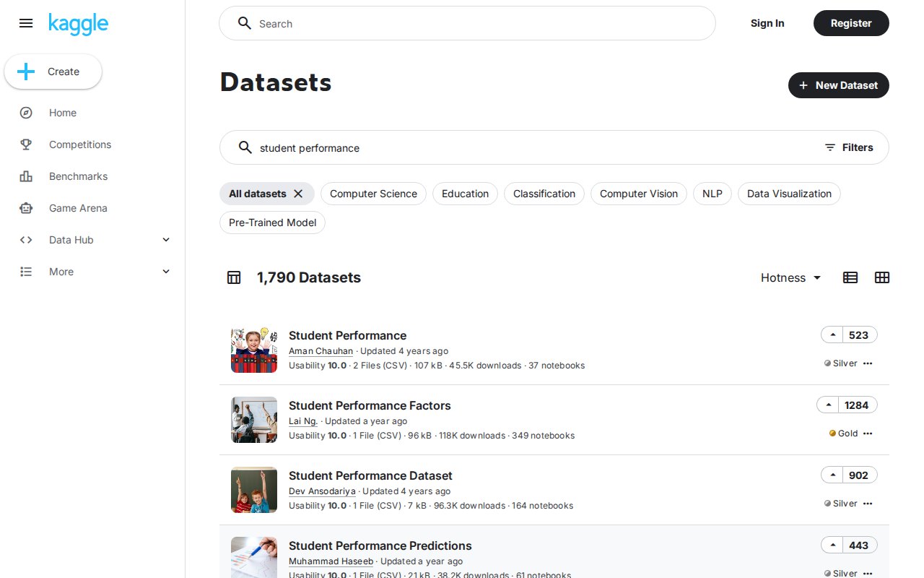This screenshot has width=924, height=578.
Task: Click the table icon next to 1,790 Datasets
Action: tap(234, 277)
